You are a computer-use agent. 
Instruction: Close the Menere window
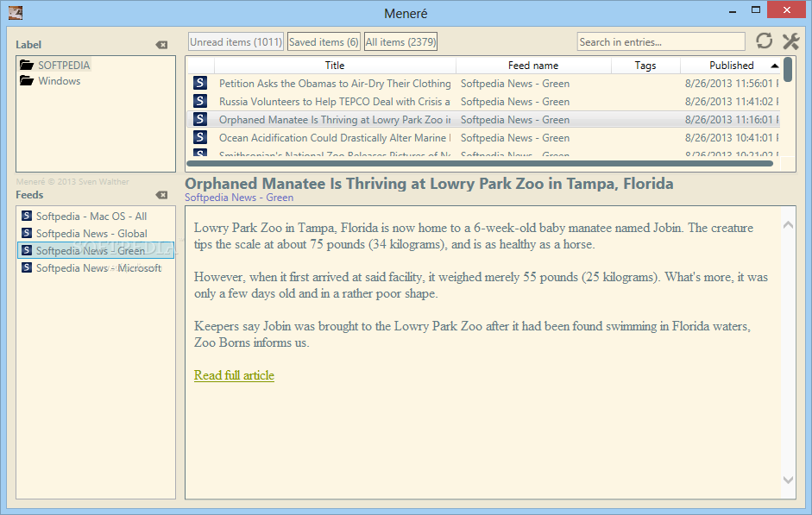pyautogui.click(x=787, y=9)
